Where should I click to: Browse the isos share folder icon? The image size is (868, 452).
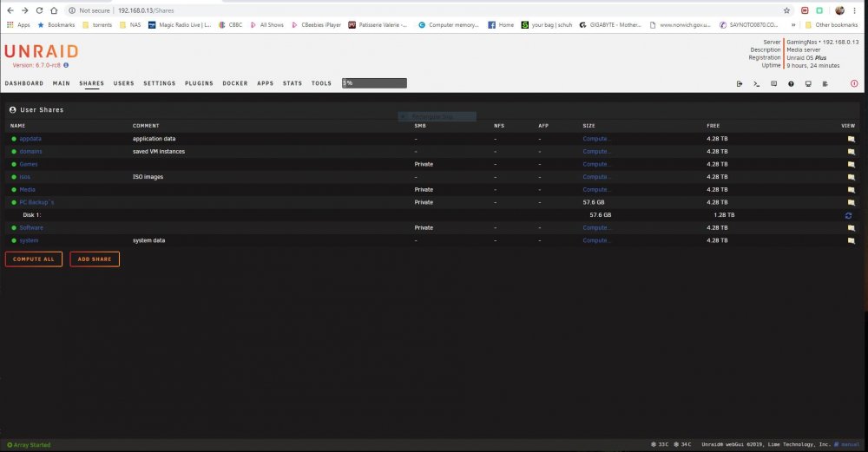pos(851,177)
